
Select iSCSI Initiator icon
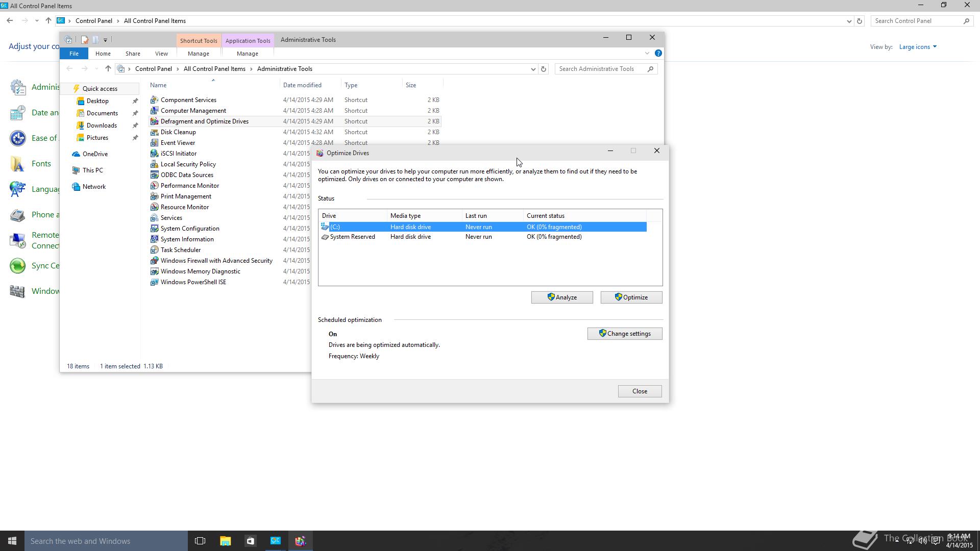154,154
